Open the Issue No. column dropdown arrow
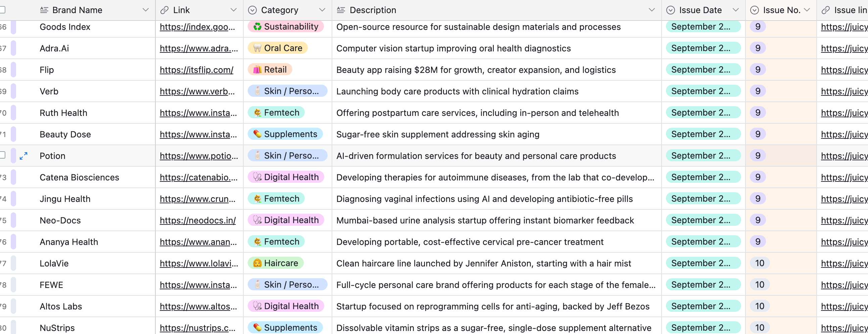The image size is (868, 334). click(807, 10)
